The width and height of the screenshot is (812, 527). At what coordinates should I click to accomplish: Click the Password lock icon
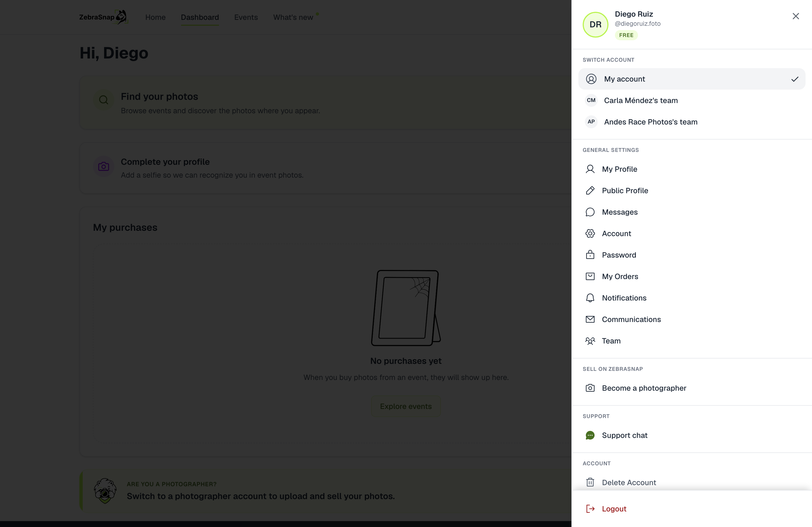[x=590, y=255]
